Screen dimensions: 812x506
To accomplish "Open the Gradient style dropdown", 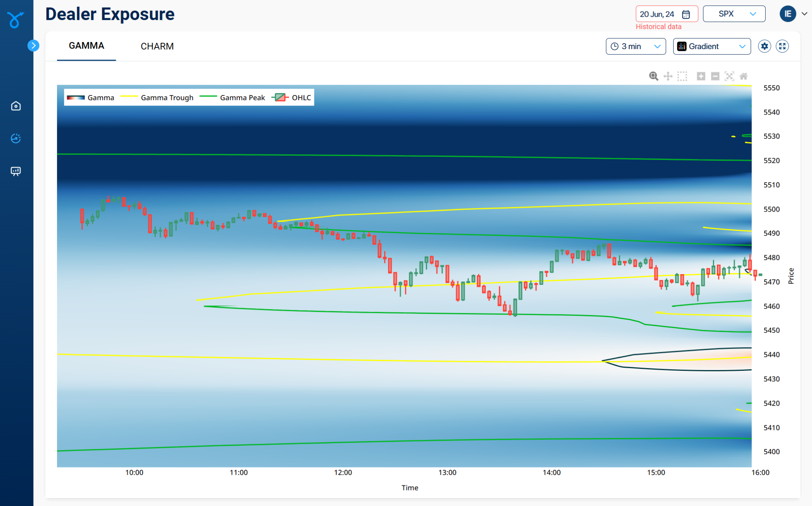I will pyautogui.click(x=712, y=46).
